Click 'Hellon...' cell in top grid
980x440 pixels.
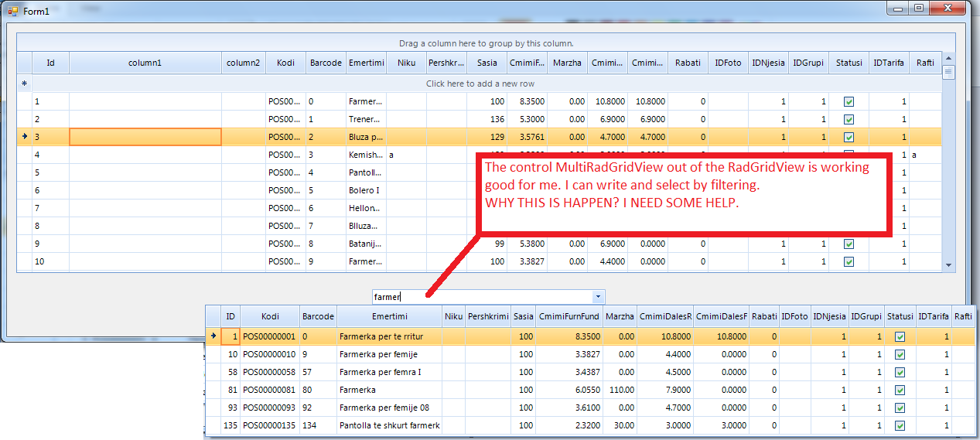point(366,208)
